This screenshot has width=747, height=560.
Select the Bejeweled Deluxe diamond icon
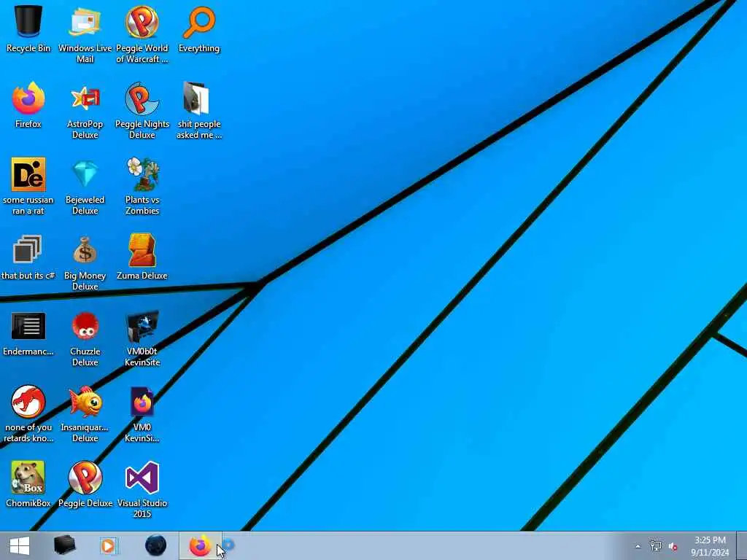click(85, 186)
